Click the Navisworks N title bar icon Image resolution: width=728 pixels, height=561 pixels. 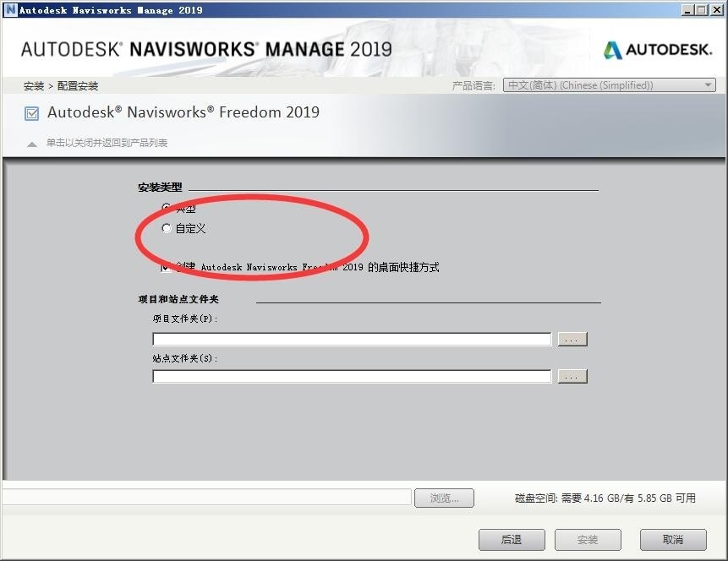point(10,10)
